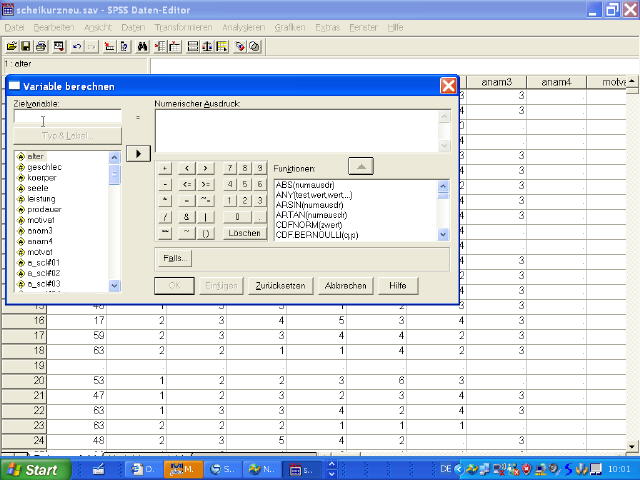The width and height of the screenshot is (640, 480).
Task: Click into the Zielvariable input field
Action: click(67, 117)
